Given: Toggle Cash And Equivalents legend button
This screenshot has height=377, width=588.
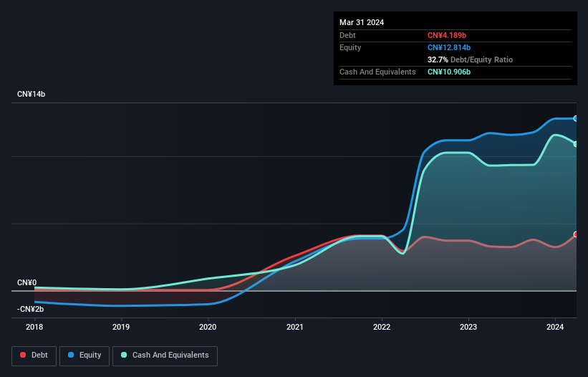Looking at the screenshot, I should point(165,355).
